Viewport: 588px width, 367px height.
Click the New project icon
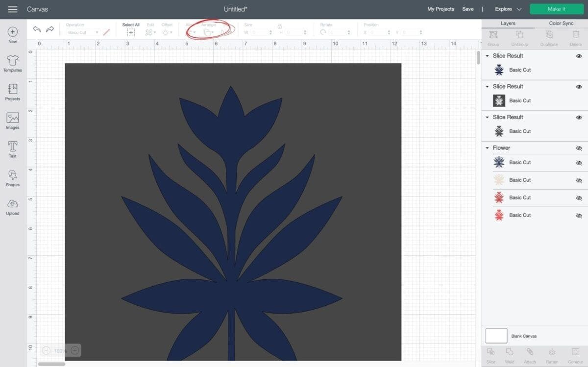[x=13, y=32]
